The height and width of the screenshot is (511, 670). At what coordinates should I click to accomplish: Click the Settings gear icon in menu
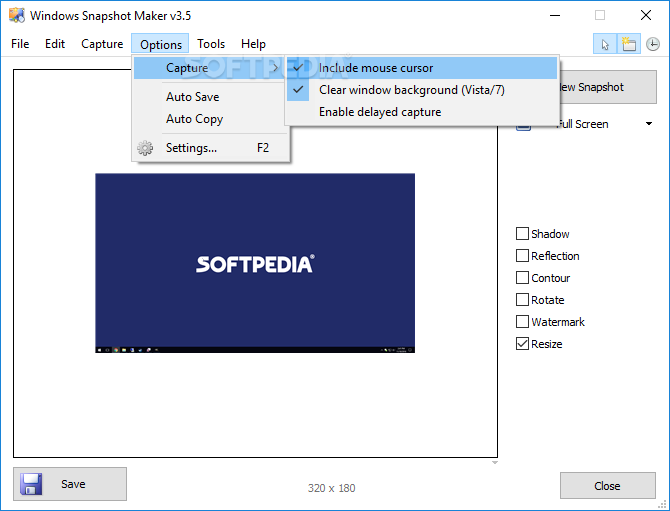click(145, 148)
